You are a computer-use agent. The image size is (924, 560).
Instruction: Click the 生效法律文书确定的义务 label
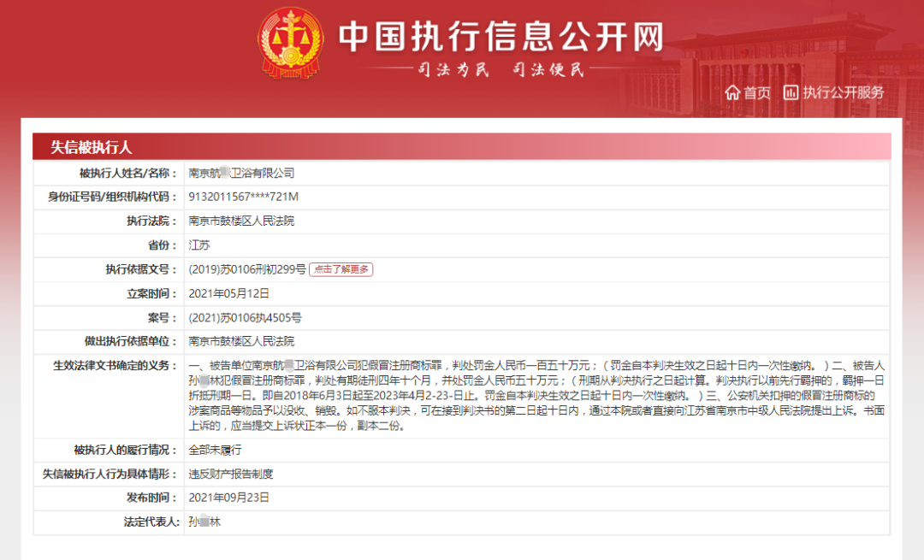click(x=115, y=366)
